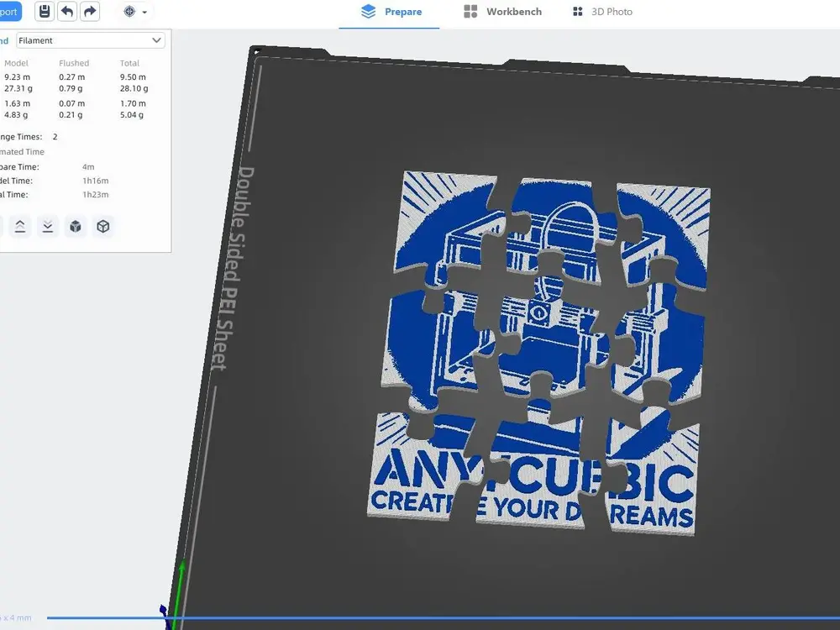The width and height of the screenshot is (840, 630).
Task: Click the crosshair target icon in the toolbar
Action: click(x=129, y=11)
